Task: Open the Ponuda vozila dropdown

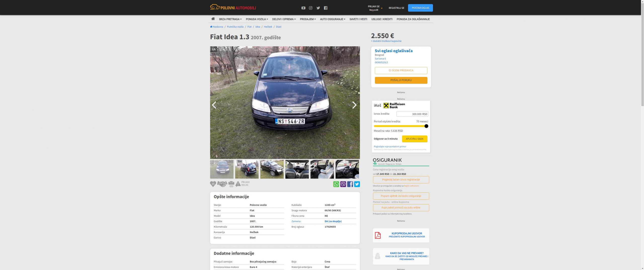Action: (257, 19)
